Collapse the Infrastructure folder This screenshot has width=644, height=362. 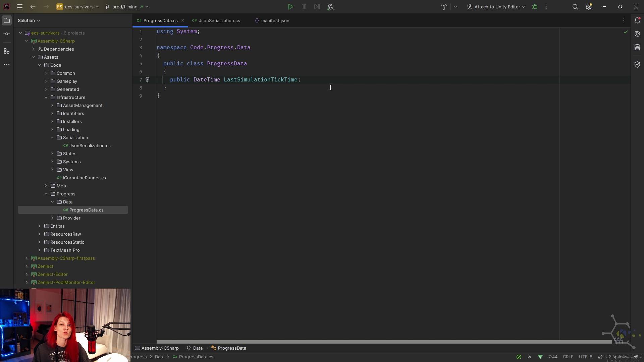[46, 97]
